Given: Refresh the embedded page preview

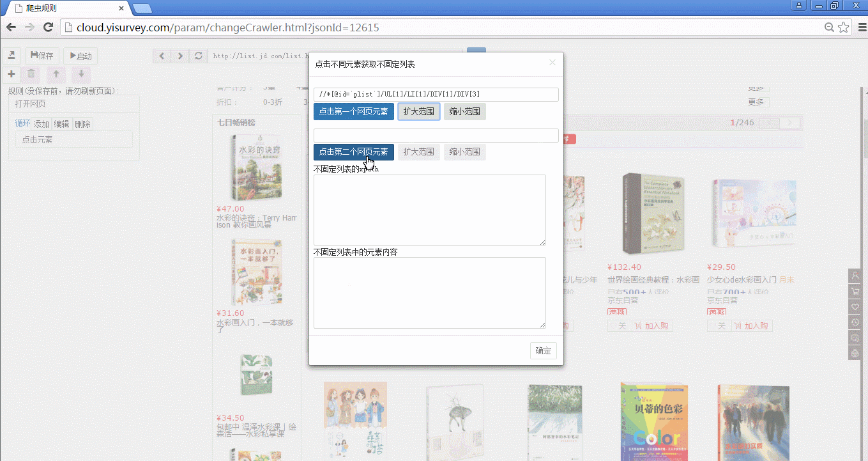Looking at the screenshot, I should [x=199, y=56].
